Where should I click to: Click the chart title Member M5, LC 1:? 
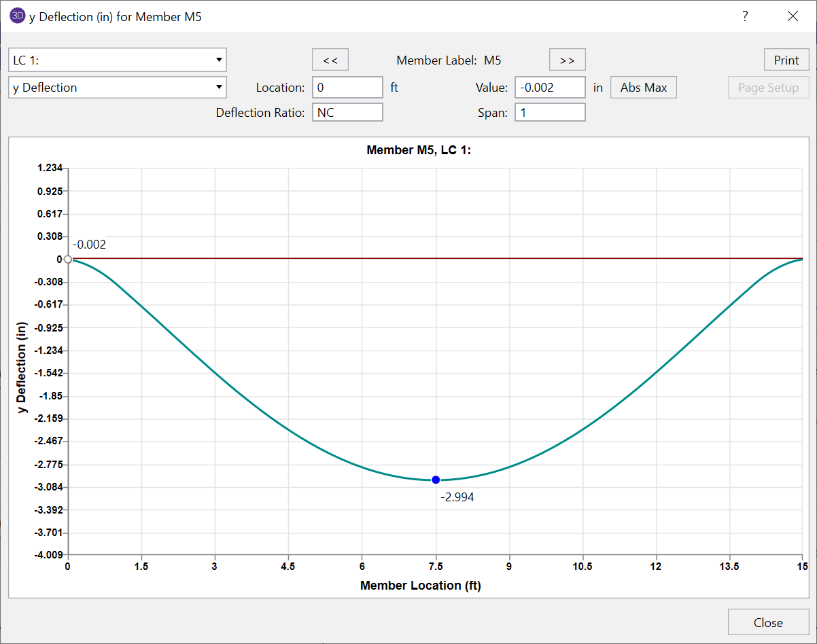tap(419, 150)
